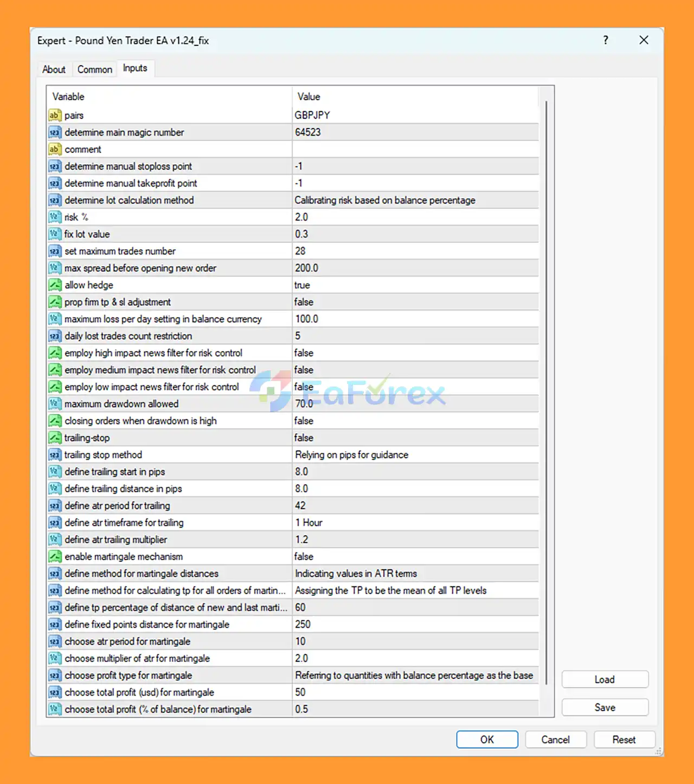
Task: Open 'Relying on pips for guidance' dropdown
Action: click(415, 455)
